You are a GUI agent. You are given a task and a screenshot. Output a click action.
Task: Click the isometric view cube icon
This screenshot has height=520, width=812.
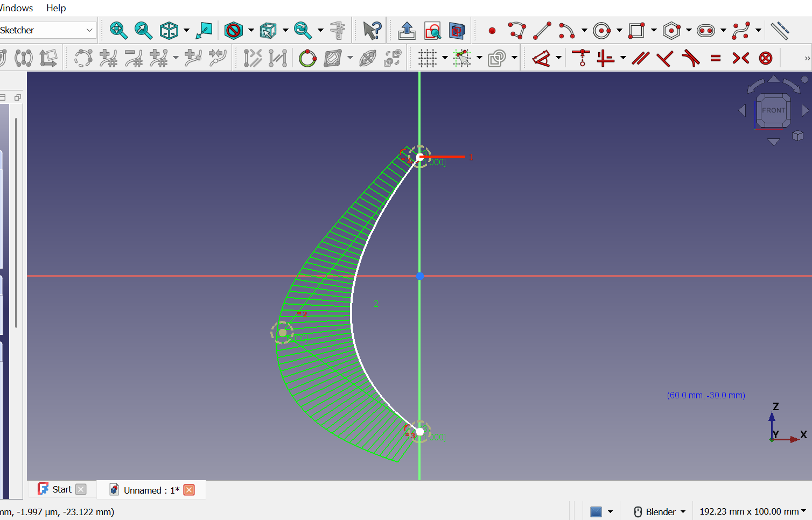169,30
